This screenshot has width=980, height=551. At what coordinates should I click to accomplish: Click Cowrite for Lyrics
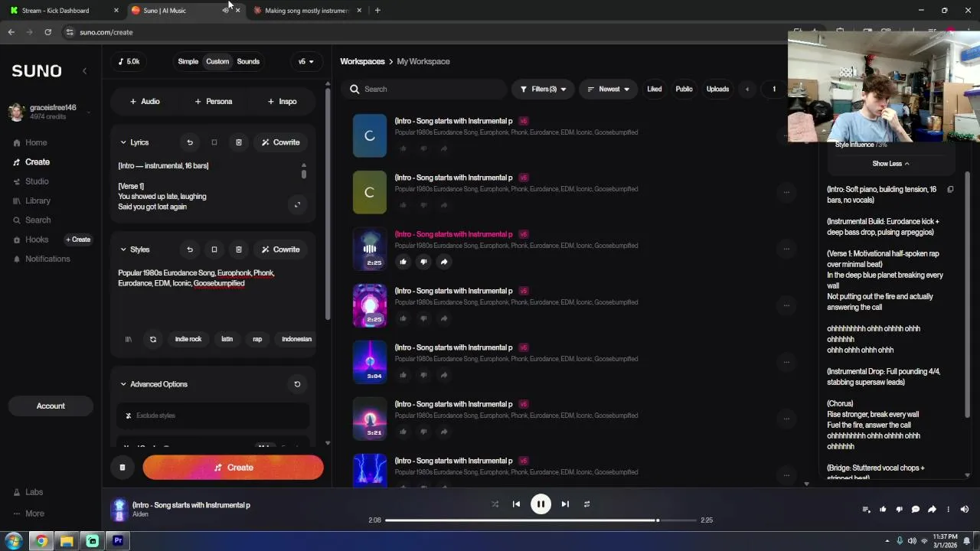pos(281,142)
